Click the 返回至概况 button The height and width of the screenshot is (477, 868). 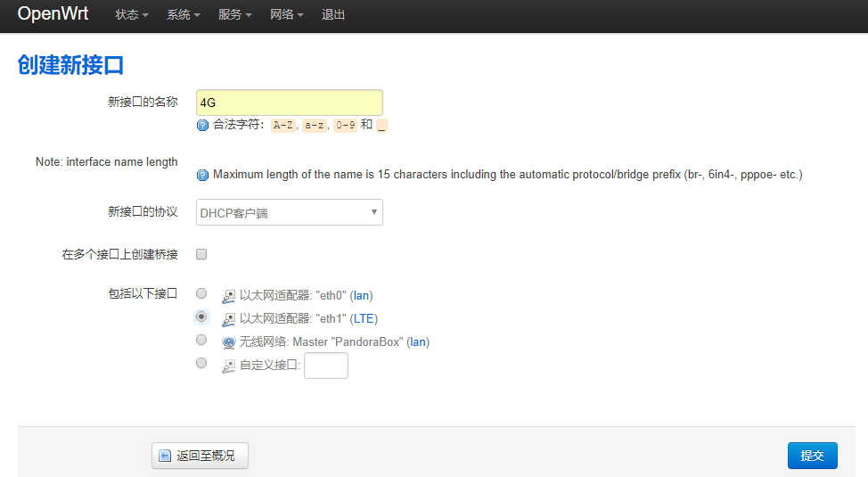point(200,456)
